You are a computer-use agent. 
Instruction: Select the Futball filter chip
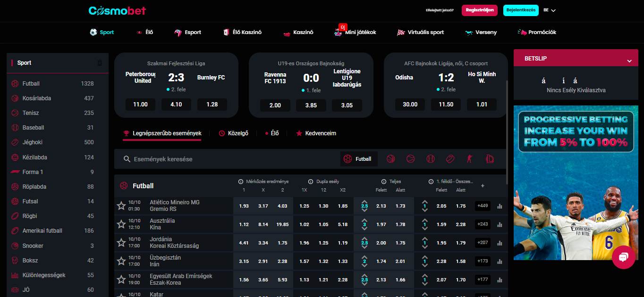click(359, 159)
